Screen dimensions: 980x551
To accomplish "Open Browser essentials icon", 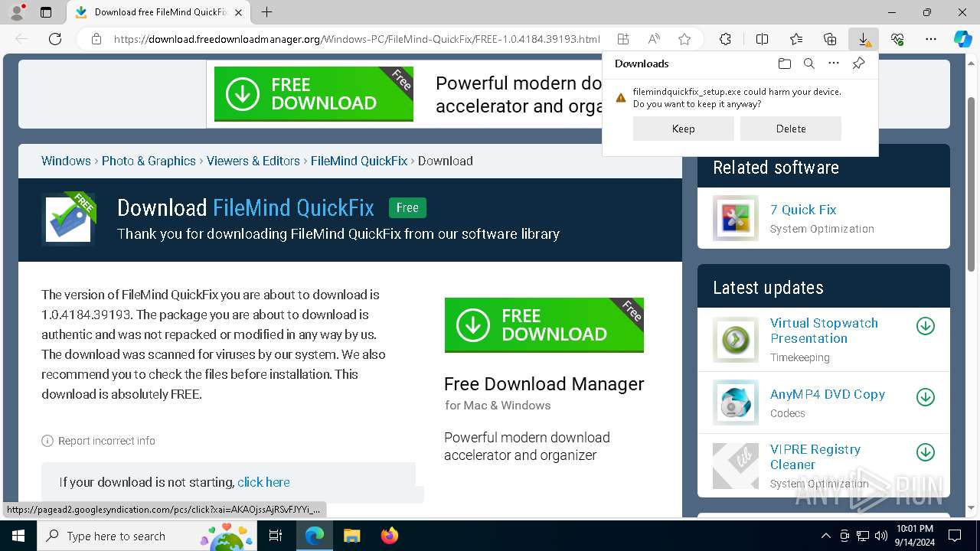I will pyautogui.click(x=897, y=39).
